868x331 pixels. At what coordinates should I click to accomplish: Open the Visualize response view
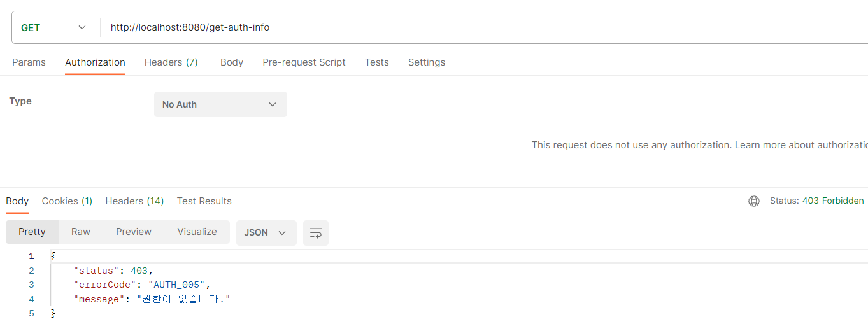[197, 232]
